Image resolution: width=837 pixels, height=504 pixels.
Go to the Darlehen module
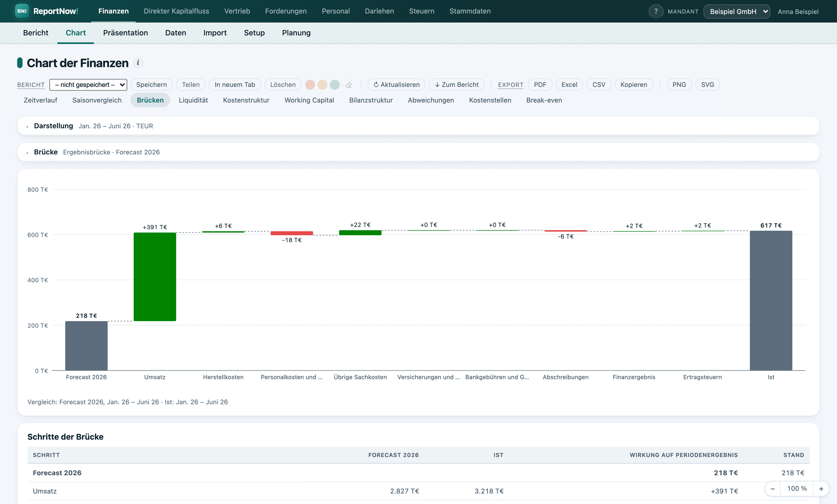click(379, 11)
